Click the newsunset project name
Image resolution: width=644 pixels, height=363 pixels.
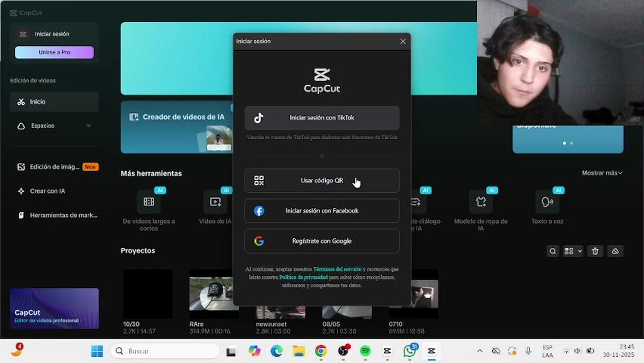click(271, 324)
